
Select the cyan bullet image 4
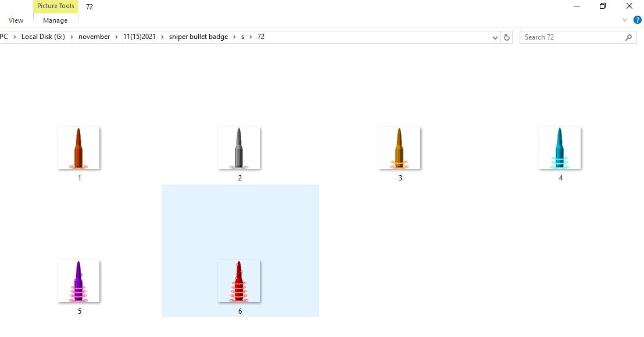tap(560, 147)
